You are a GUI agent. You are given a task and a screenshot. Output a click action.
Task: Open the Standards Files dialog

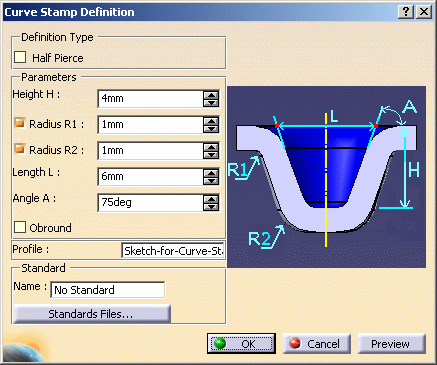click(x=92, y=314)
